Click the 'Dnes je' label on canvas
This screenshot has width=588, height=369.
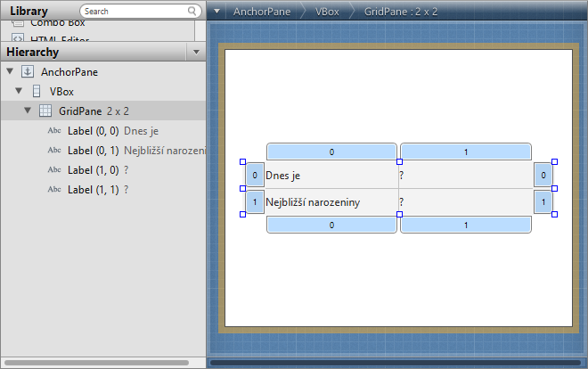(282, 175)
